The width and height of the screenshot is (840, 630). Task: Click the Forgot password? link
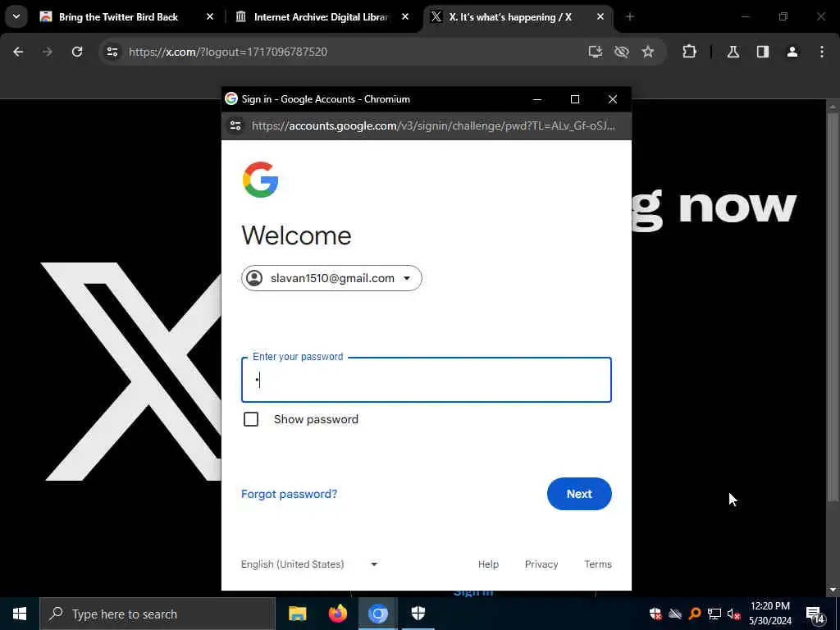pyautogui.click(x=290, y=494)
